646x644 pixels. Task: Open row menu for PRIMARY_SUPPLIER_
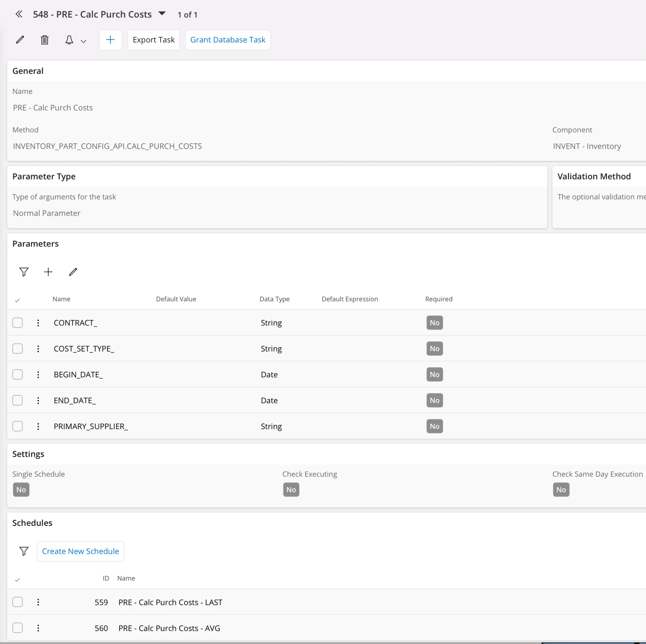click(x=38, y=426)
